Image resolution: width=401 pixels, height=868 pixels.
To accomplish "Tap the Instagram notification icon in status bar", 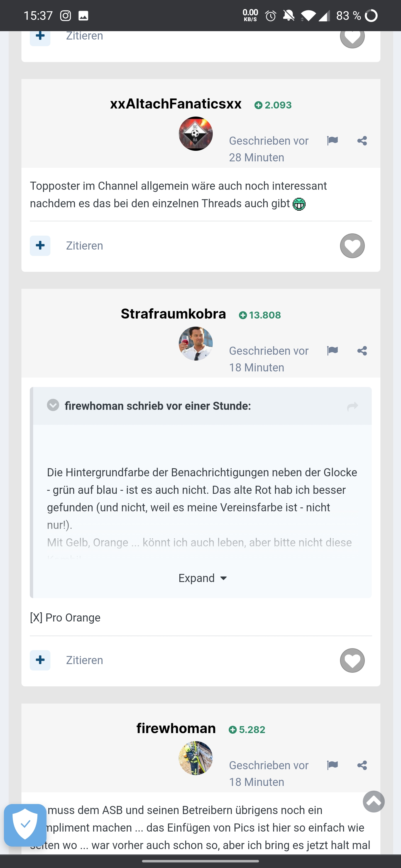I will click(65, 16).
